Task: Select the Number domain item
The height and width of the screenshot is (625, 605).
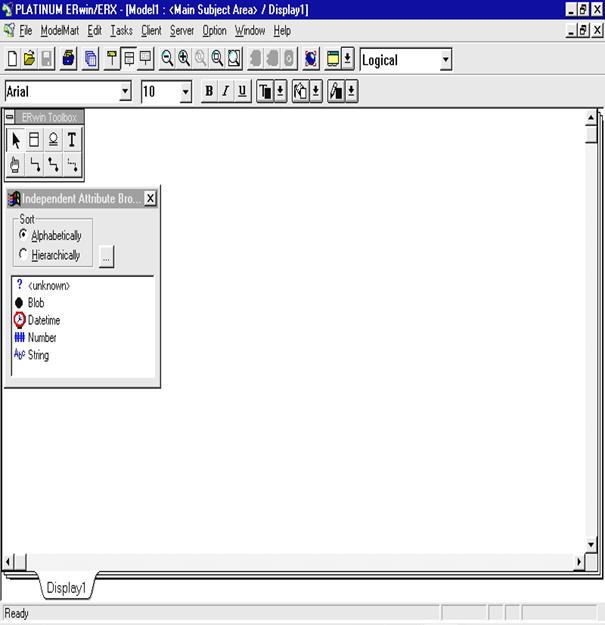Action: (x=35, y=338)
